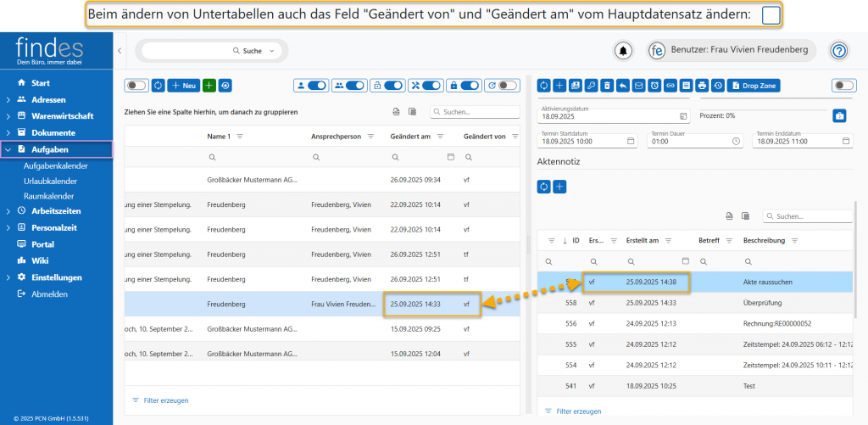Click the Neu button

tap(182, 86)
